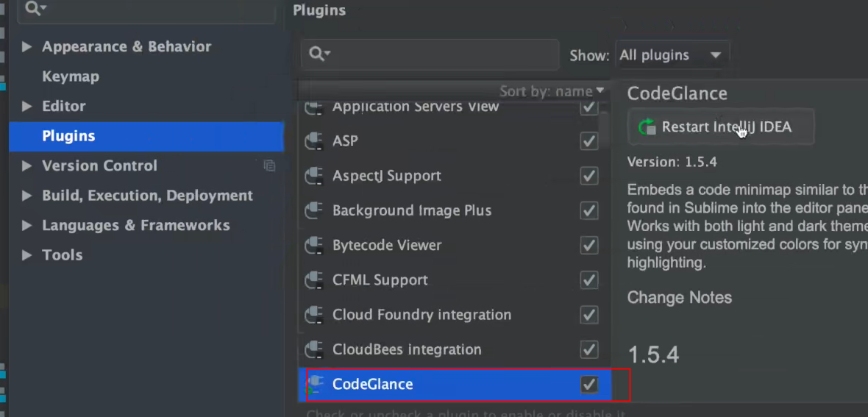Select the Bytecode Viewer plugin row
Screen dimensions: 868x417
coord(454,246)
